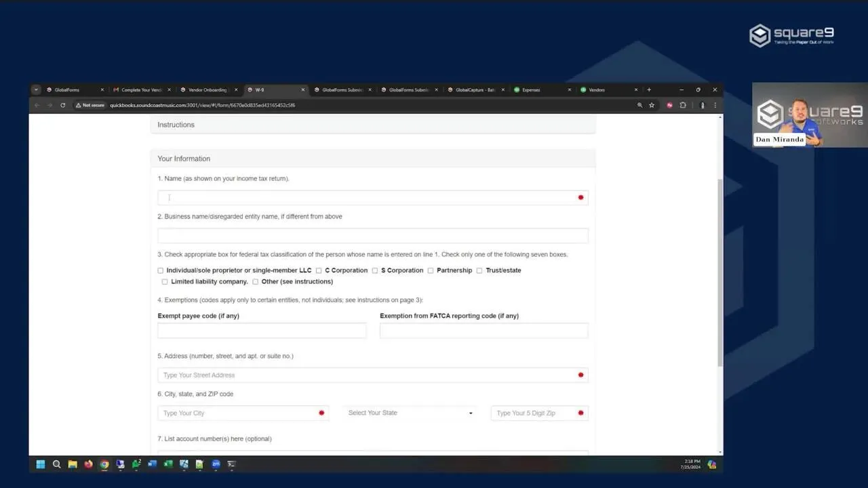
Task: Check Other (see instructions) box
Action: pos(256,282)
